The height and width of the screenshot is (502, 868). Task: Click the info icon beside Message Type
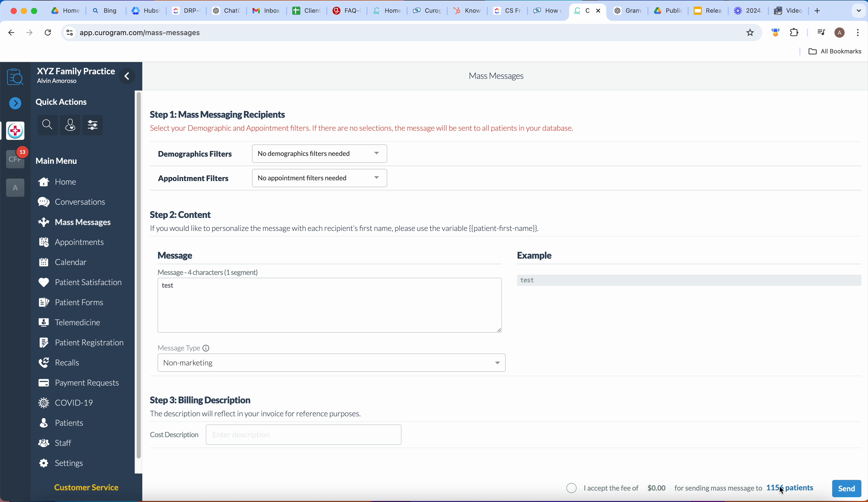pos(206,348)
